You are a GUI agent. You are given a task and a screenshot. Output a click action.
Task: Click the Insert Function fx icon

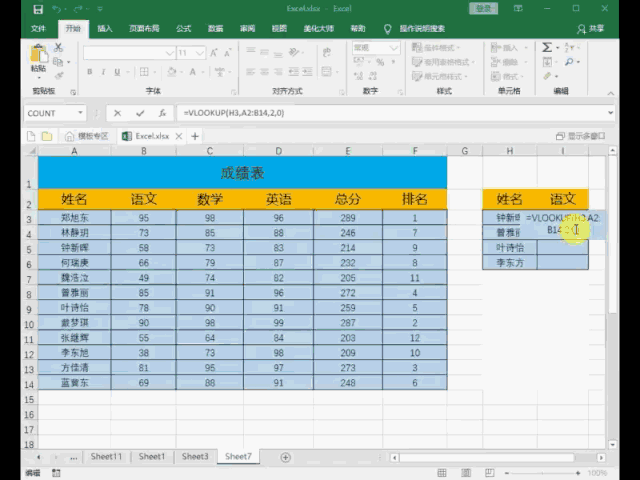coord(162,113)
